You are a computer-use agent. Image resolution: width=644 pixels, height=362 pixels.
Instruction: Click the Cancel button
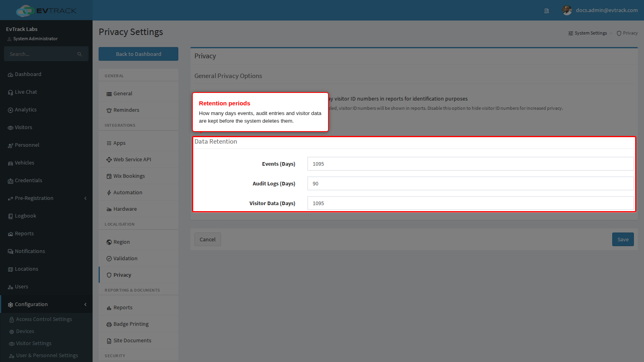pos(208,239)
